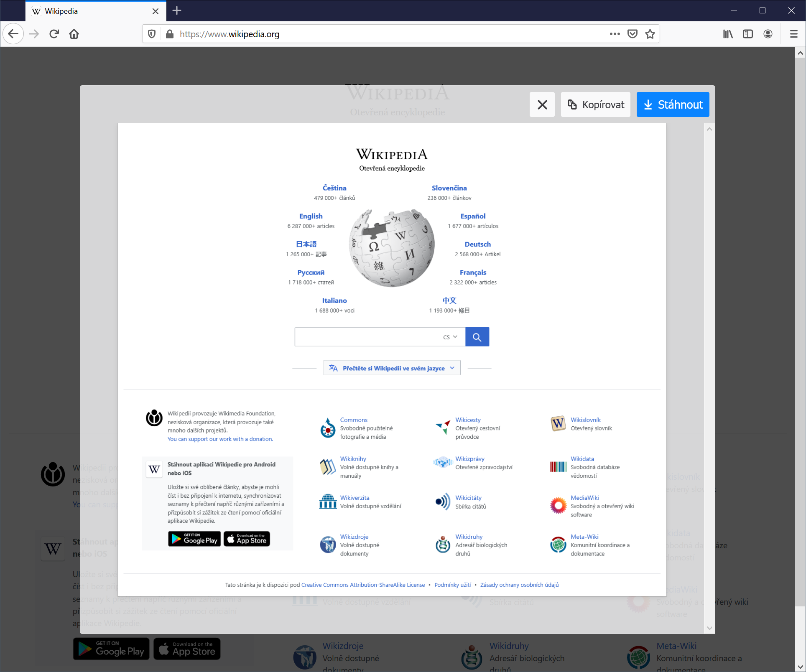Viewport: 806px width, 672px height.
Task: Open the MediaWiki text link
Action: [x=585, y=497]
